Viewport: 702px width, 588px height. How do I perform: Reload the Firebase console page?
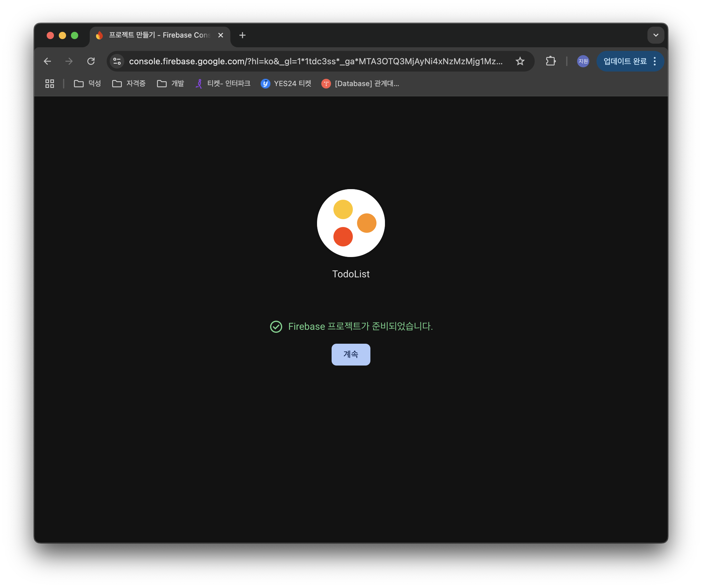[x=91, y=61]
